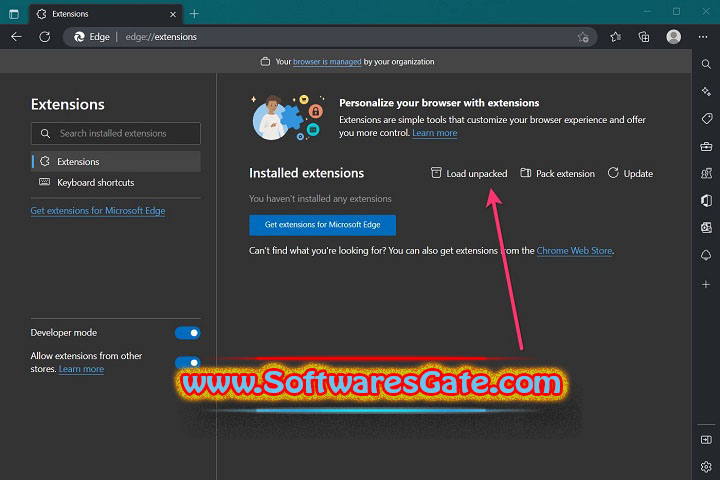Open a new tab with plus button
This screenshot has height=480, width=720.
point(194,14)
